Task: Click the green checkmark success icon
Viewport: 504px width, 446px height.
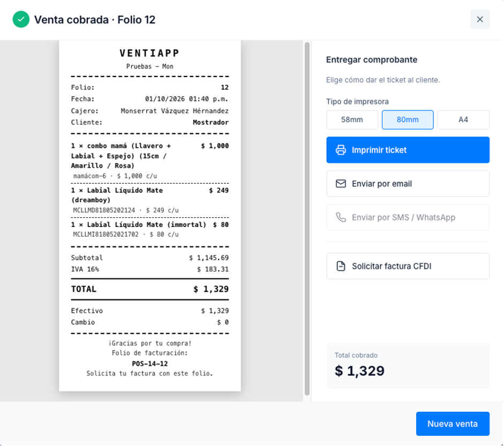Action: (21, 19)
